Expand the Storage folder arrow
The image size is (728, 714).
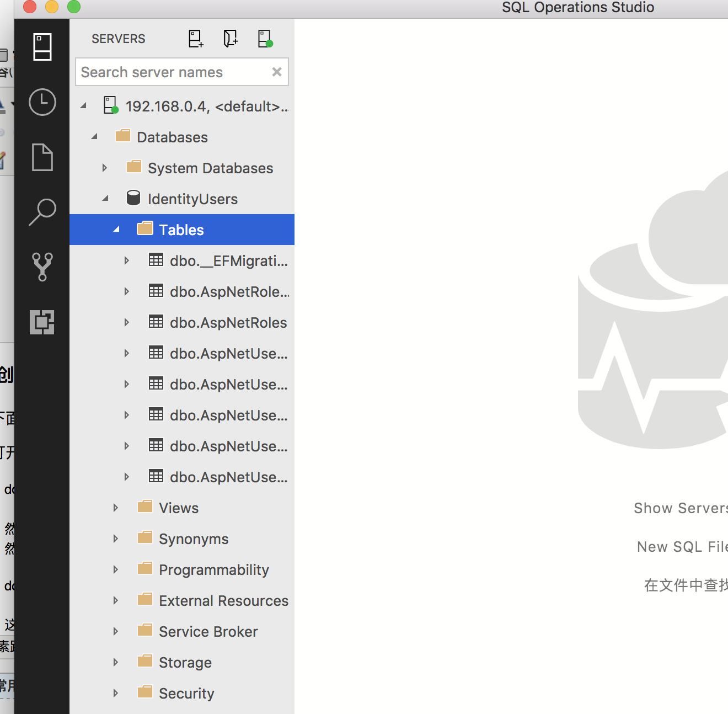tap(116, 662)
